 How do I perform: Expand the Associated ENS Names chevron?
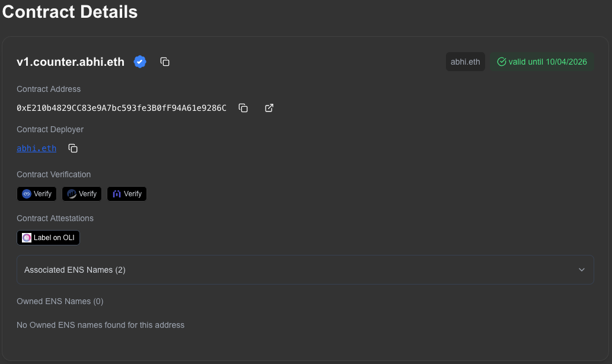(582, 270)
